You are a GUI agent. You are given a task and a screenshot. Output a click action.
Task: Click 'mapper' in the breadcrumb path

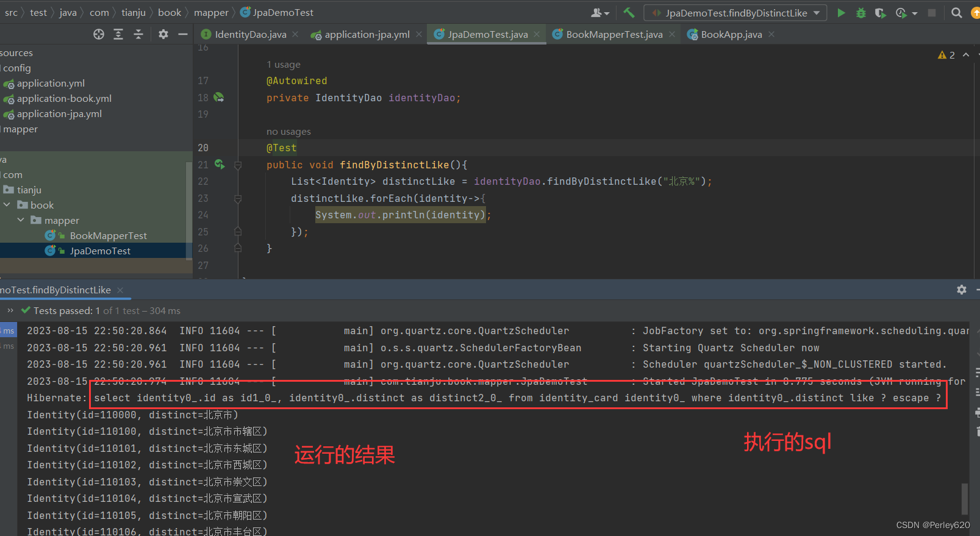[211, 12]
